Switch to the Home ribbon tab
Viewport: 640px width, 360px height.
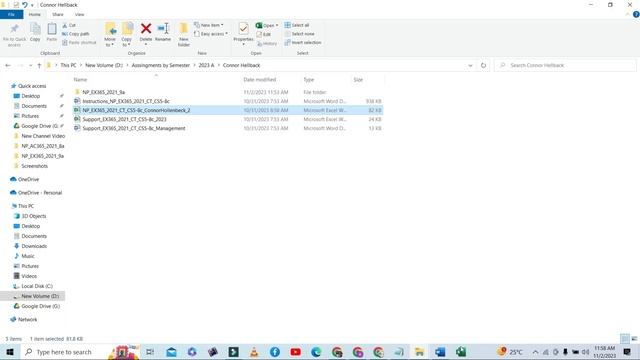pyautogui.click(x=35, y=14)
